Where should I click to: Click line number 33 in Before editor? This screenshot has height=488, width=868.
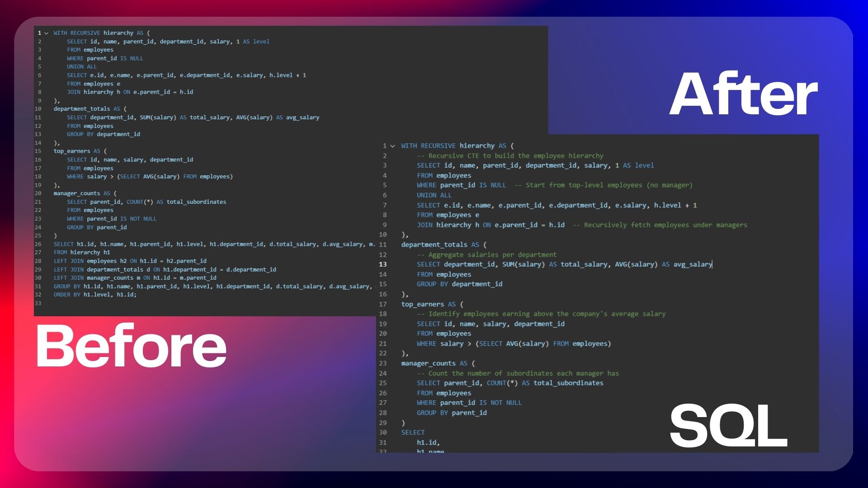[x=38, y=303]
